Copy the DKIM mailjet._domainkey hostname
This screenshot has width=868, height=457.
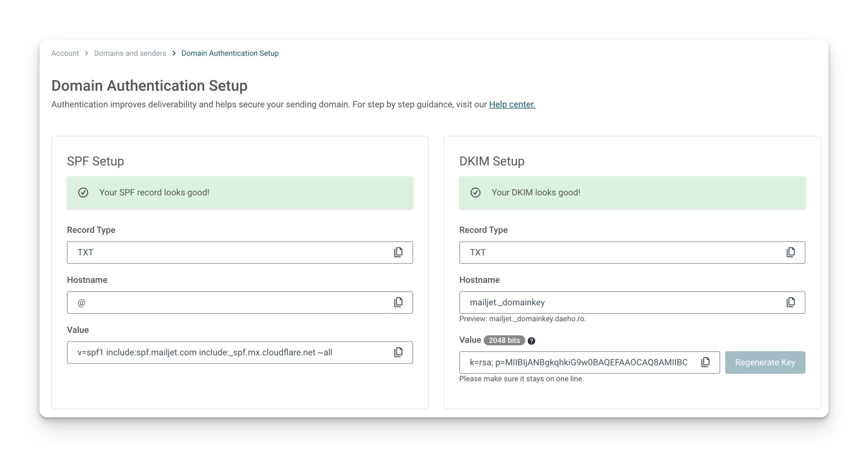pos(790,302)
